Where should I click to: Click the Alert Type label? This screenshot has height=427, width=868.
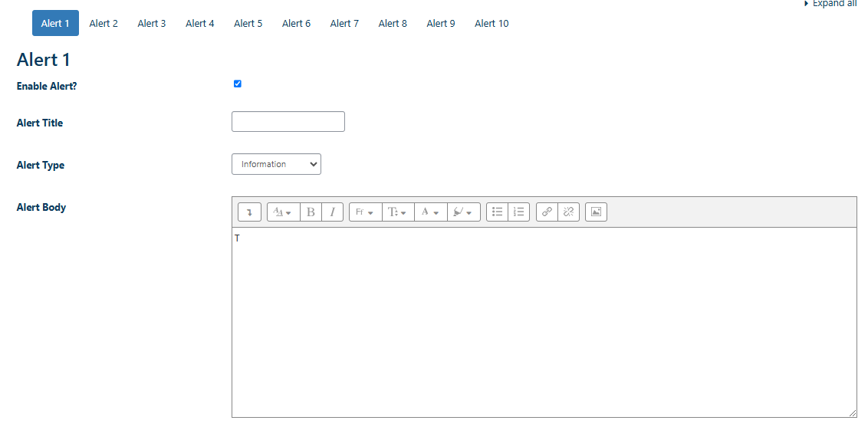(41, 165)
